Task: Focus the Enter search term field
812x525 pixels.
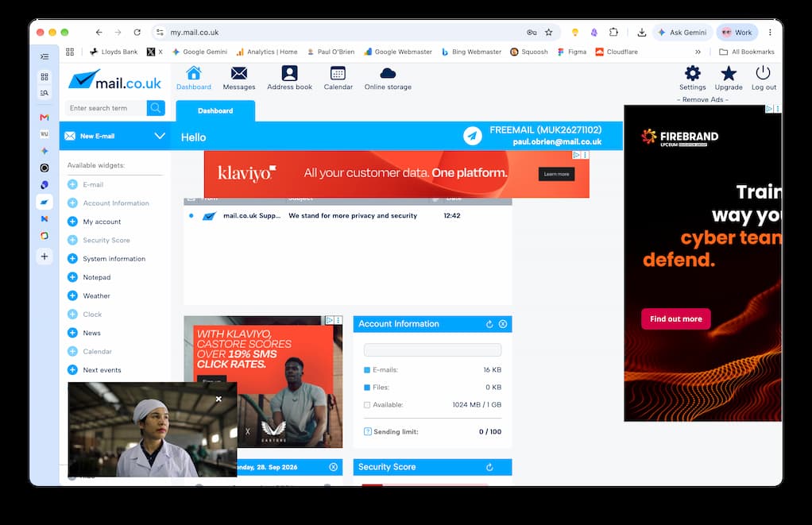Action: tap(106, 108)
